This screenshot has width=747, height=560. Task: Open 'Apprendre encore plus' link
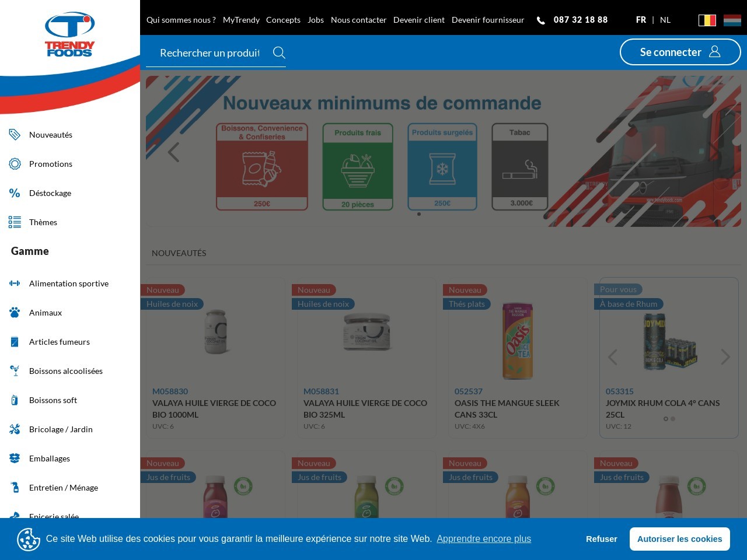[x=484, y=539]
